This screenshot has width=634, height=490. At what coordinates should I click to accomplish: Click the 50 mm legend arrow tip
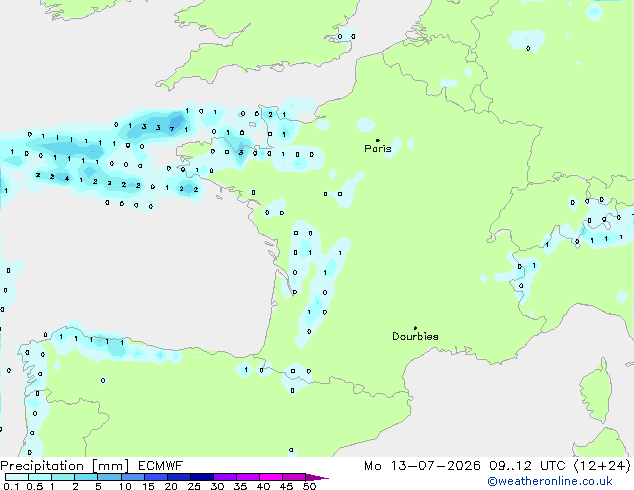pos(317,478)
